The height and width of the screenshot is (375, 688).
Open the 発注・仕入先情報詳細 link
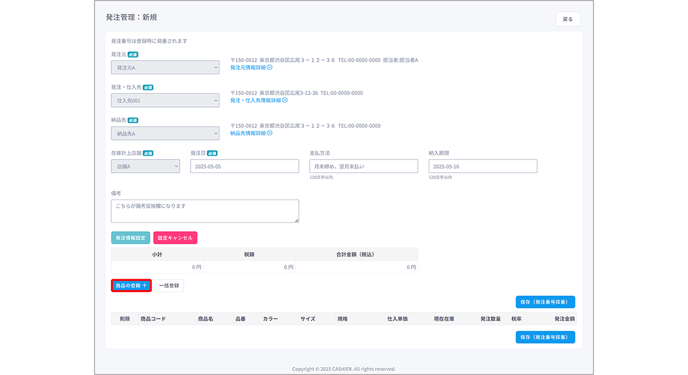(259, 100)
